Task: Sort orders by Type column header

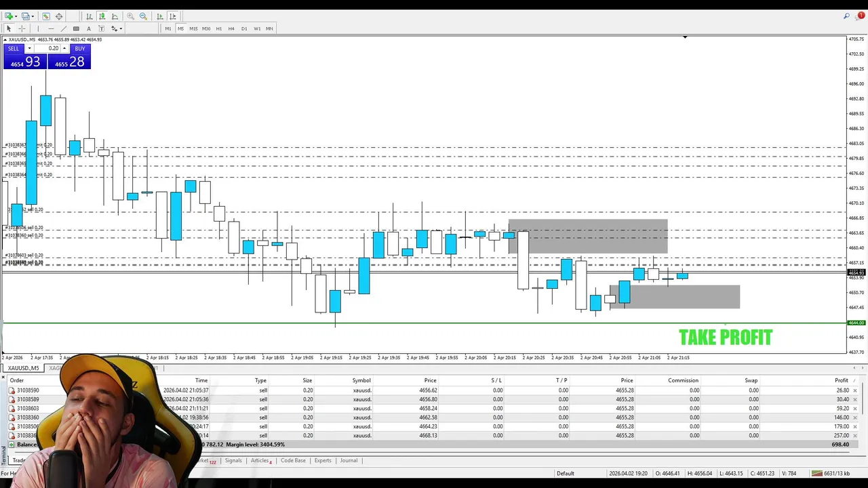Action: [260, 380]
